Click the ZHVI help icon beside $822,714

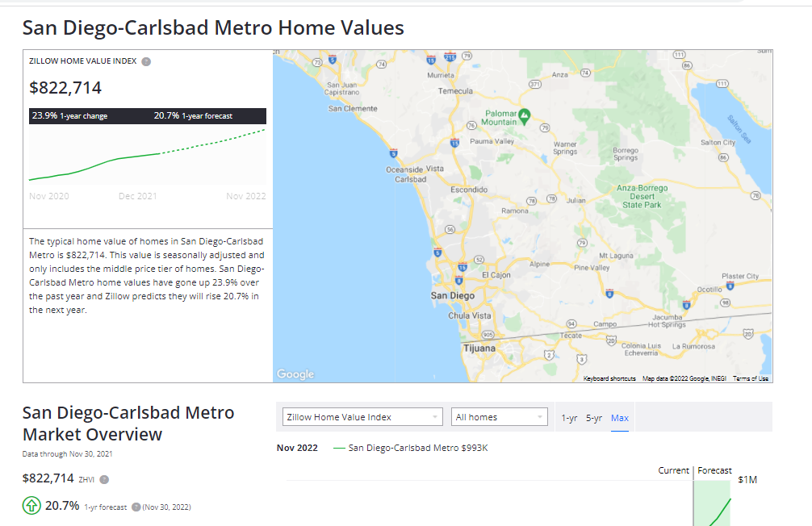(x=104, y=479)
